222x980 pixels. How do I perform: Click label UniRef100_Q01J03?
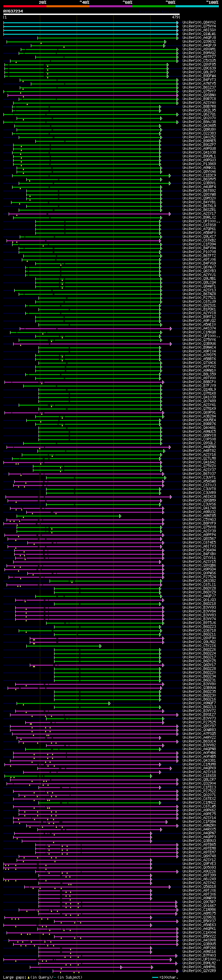tap(199, 600)
